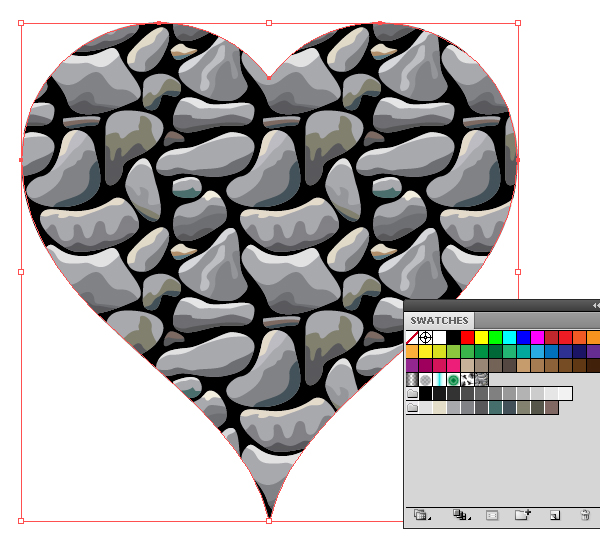Click the top-right bounding box handle
Image resolution: width=600 pixels, height=560 pixels.
pyautogui.click(x=518, y=23)
